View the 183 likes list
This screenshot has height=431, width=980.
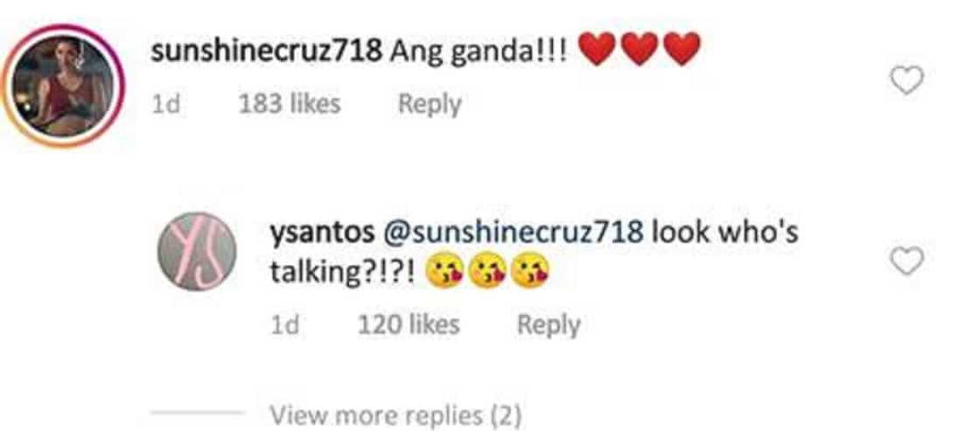click(290, 103)
